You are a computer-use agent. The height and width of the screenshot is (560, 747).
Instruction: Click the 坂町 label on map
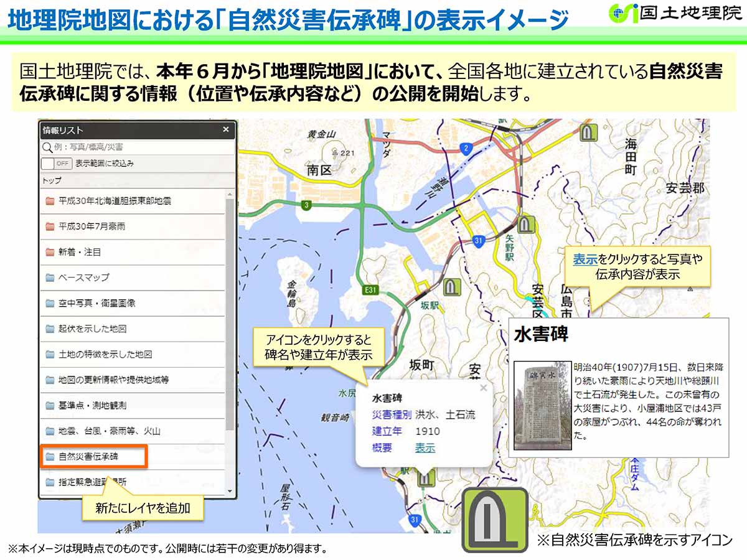pos(421,365)
